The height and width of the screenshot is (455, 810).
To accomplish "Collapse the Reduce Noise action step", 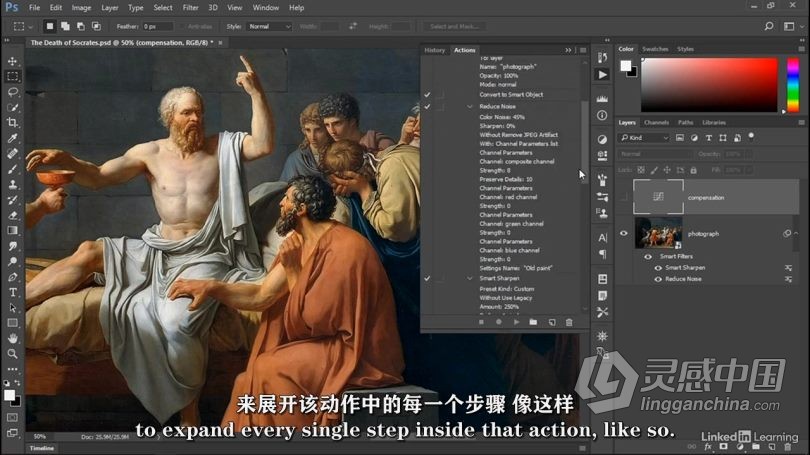I will [470, 106].
